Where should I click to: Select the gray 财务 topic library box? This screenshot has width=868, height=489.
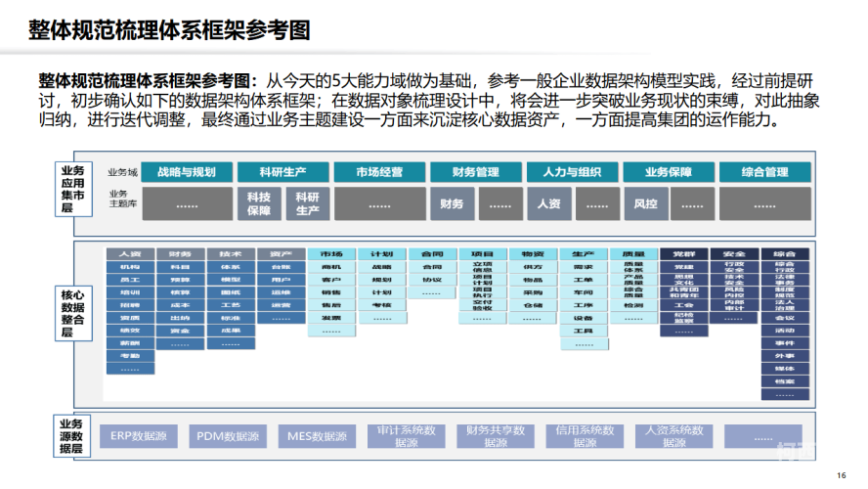coord(452,203)
